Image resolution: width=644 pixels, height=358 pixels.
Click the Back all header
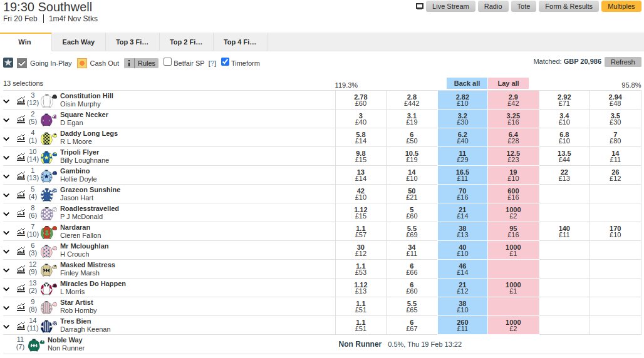(467, 83)
